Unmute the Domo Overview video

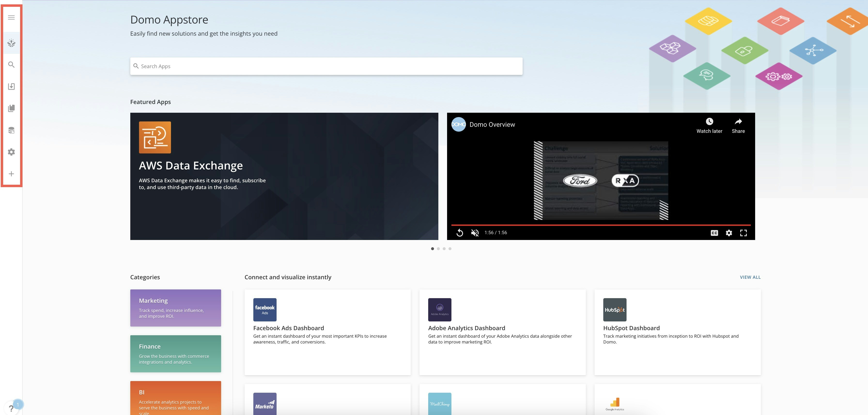click(475, 233)
